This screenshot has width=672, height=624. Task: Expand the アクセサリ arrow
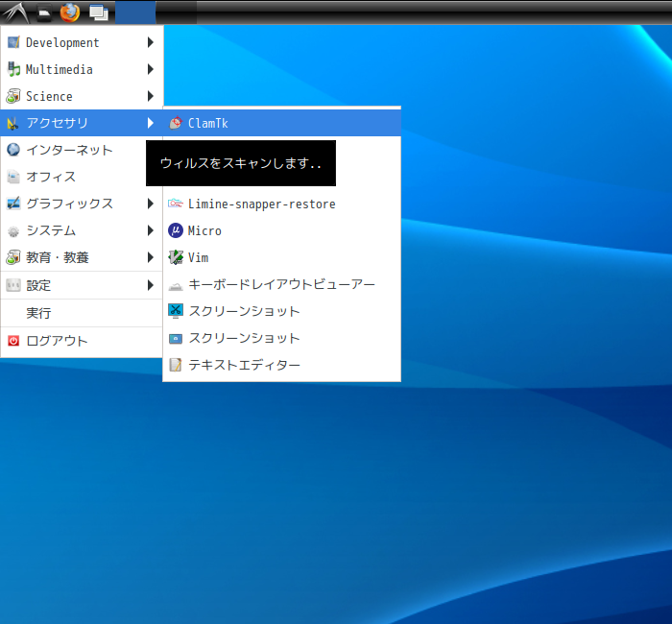[x=150, y=123]
